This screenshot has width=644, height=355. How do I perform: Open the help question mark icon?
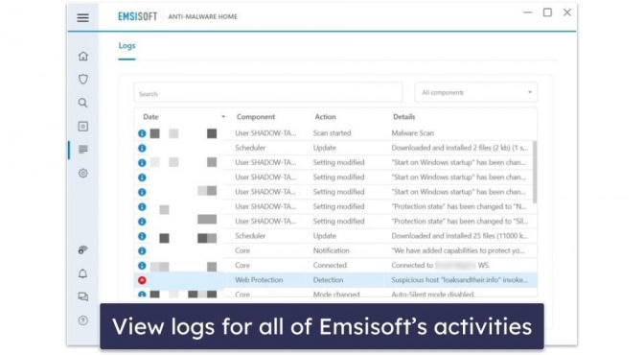pos(83,320)
